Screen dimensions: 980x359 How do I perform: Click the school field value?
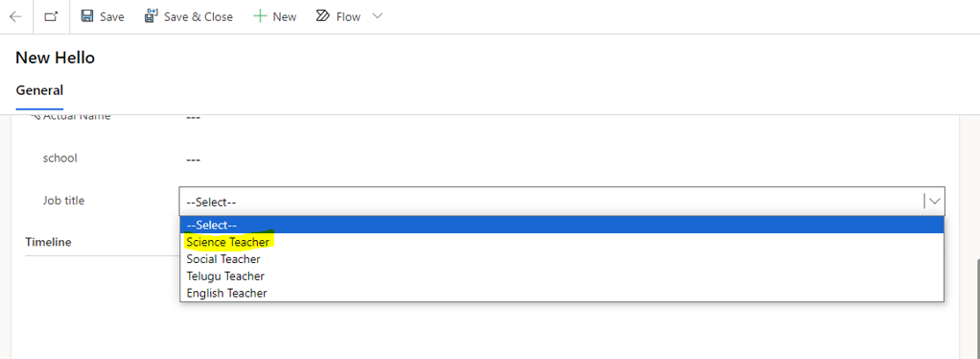pyautogui.click(x=193, y=160)
